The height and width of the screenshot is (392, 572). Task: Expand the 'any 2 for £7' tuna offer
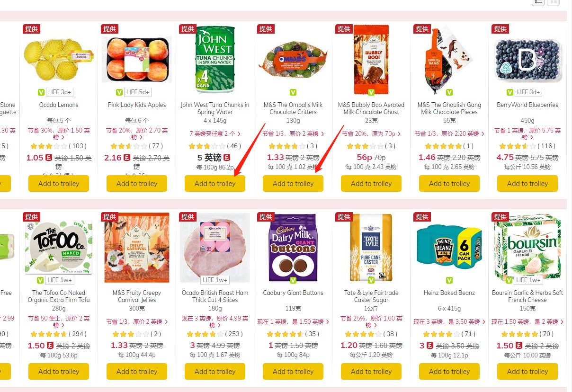click(215, 134)
